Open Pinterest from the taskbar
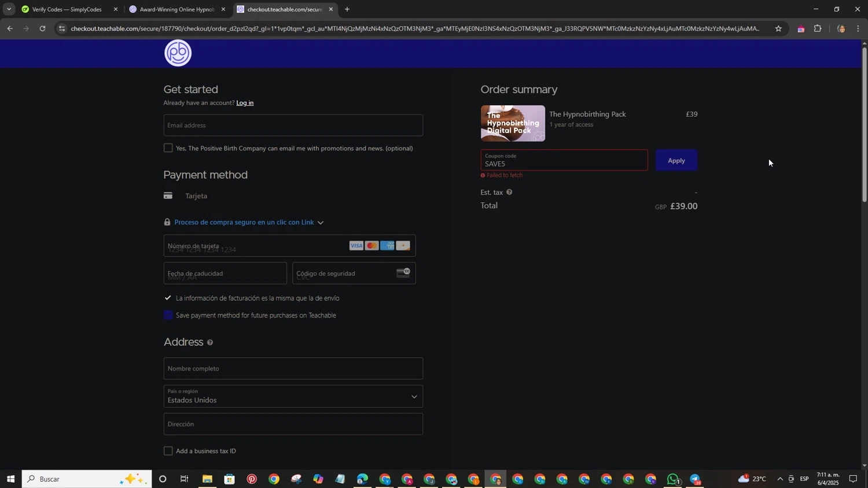The width and height of the screenshot is (868, 488). 252,479
